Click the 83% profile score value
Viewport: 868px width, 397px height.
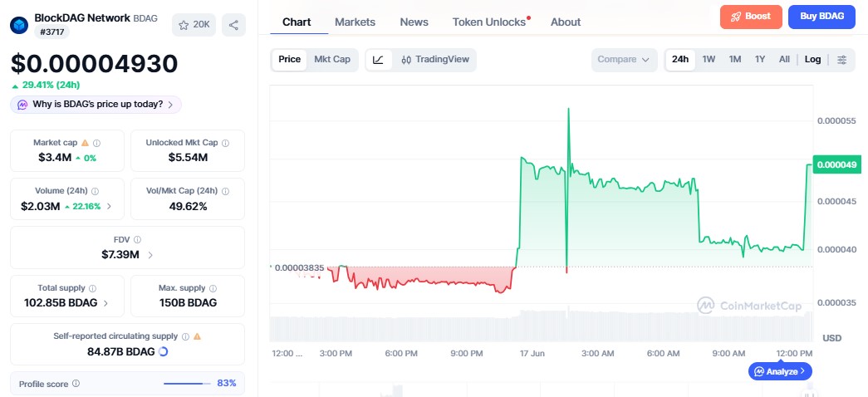pos(227,383)
